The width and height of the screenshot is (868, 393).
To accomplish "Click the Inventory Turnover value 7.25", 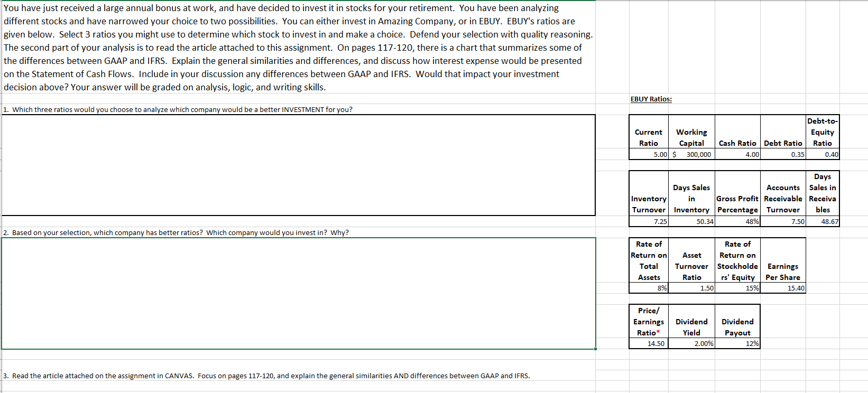I will 649,221.
